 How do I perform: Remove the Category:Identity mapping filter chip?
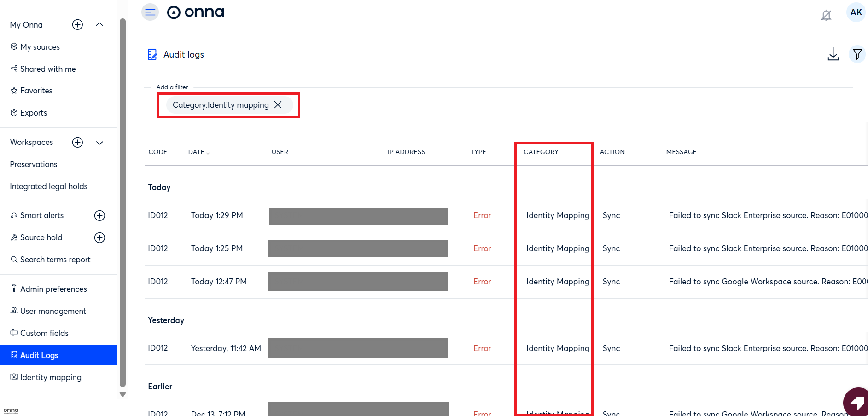tap(278, 105)
